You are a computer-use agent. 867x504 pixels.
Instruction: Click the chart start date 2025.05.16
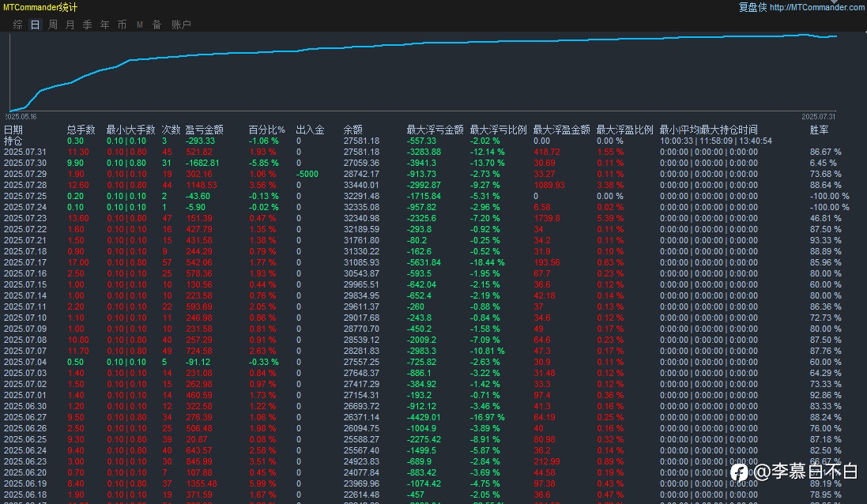tap(21, 117)
